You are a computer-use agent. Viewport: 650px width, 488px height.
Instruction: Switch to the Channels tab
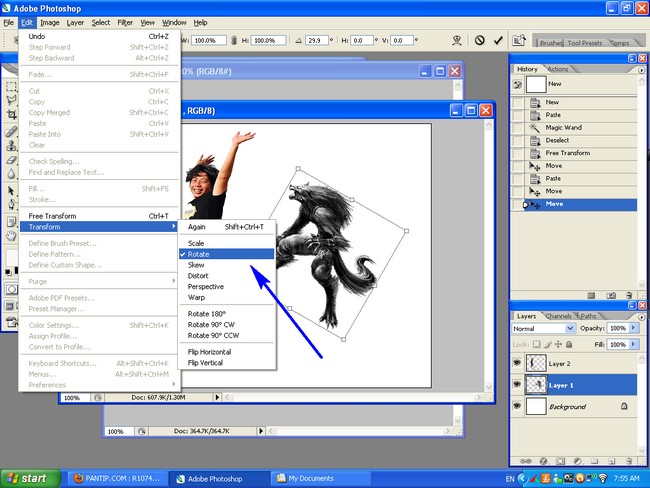(x=558, y=316)
